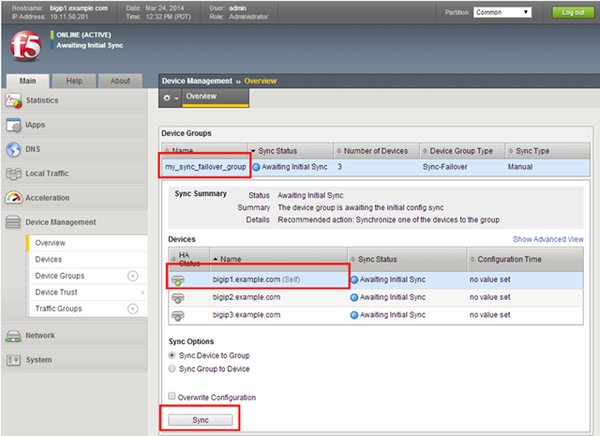The image size is (600, 436).
Task: Click the Show Advanced View link
Action: click(548, 240)
